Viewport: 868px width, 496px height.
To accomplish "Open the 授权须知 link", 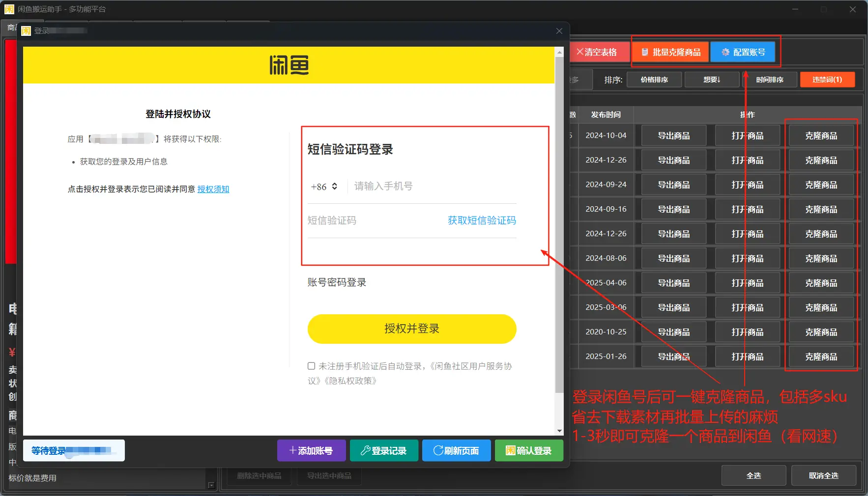I will coord(213,189).
